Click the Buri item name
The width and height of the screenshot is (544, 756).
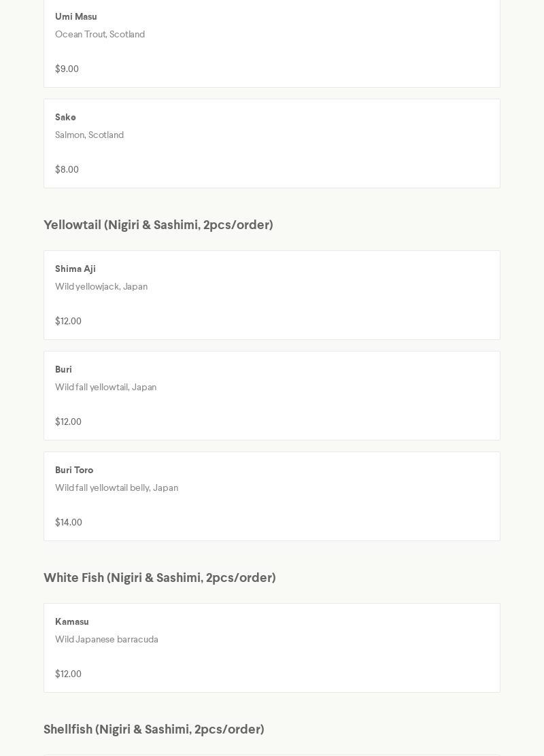pyautogui.click(x=63, y=370)
